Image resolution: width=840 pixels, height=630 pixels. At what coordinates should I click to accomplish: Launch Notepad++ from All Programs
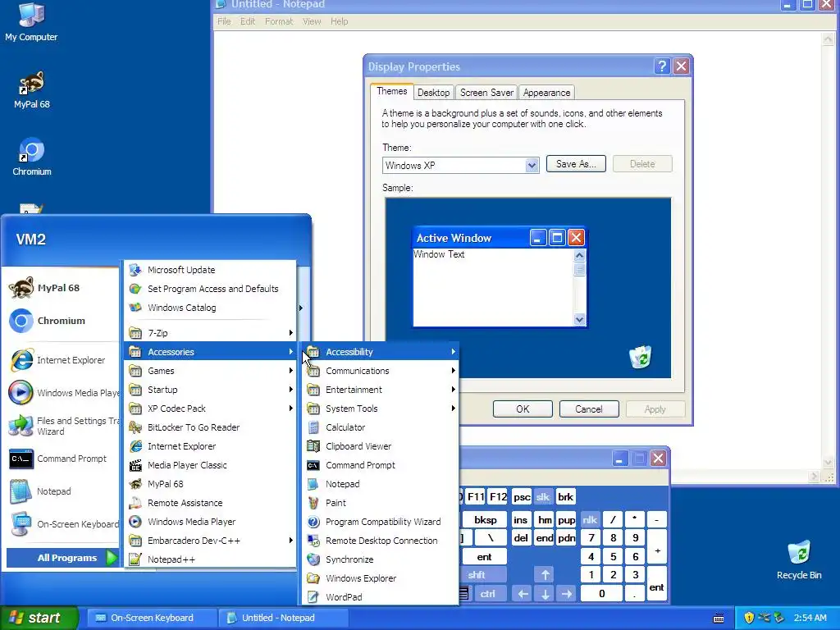point(211,559)
